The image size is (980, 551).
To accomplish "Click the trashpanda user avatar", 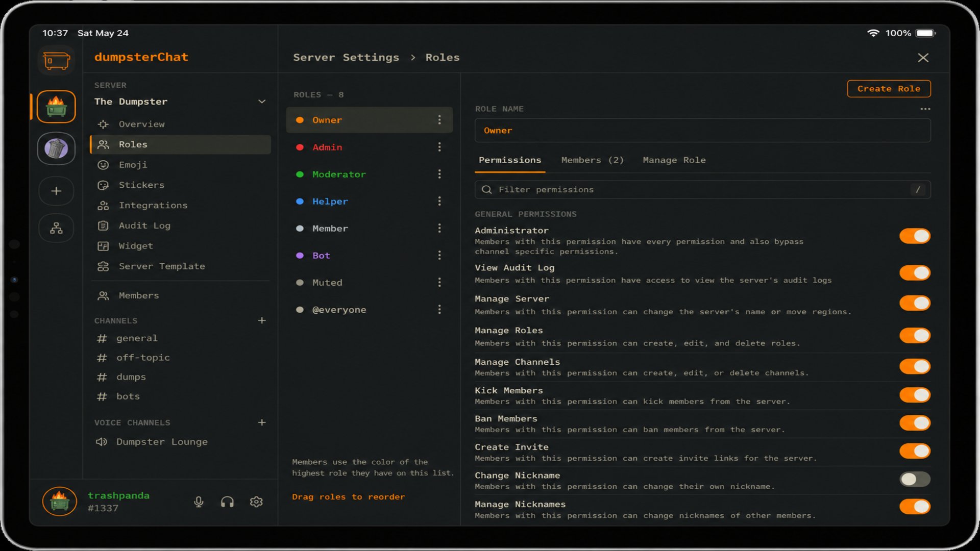I will point(59,502).
